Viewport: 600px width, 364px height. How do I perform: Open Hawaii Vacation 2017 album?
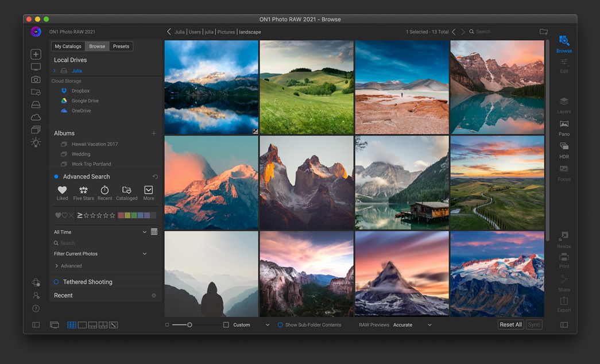pos(95,144)
